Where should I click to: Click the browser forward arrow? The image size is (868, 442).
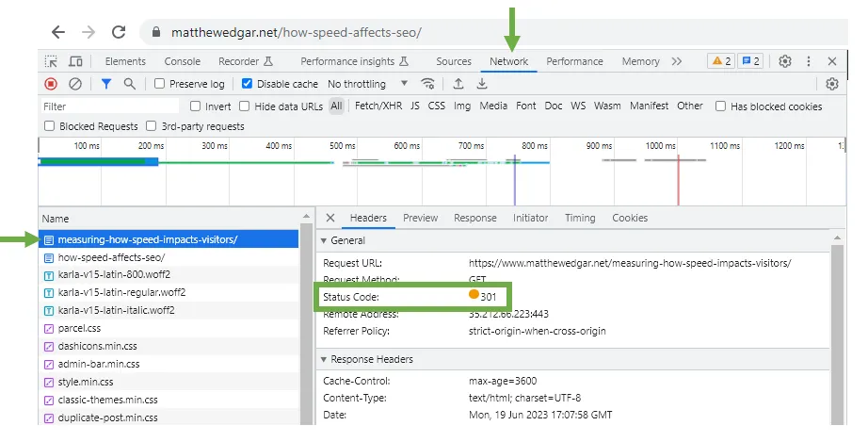click(88, 32)
